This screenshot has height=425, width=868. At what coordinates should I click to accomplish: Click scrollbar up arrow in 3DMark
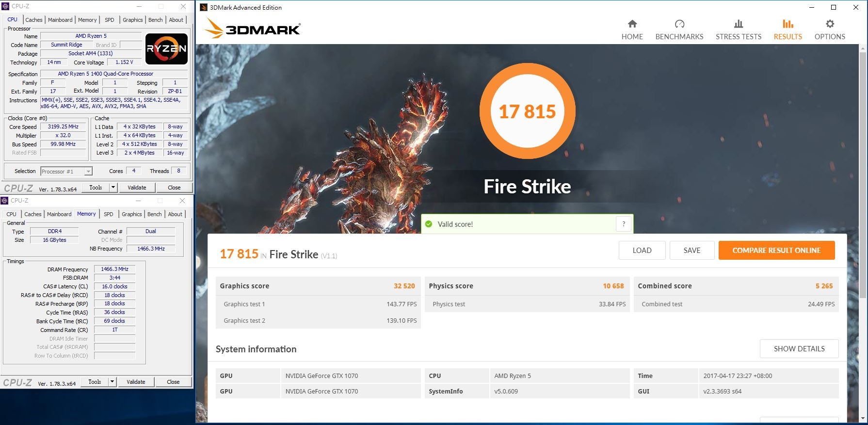click(863, 48)
